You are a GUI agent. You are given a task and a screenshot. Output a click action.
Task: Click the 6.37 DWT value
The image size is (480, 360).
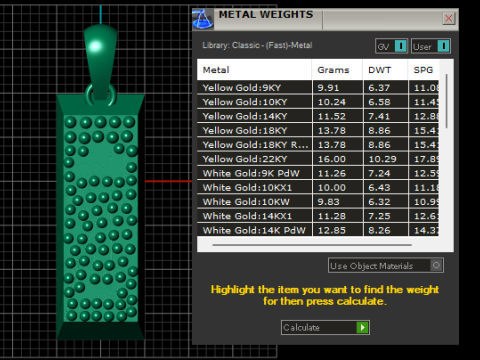tap(379, 88)
